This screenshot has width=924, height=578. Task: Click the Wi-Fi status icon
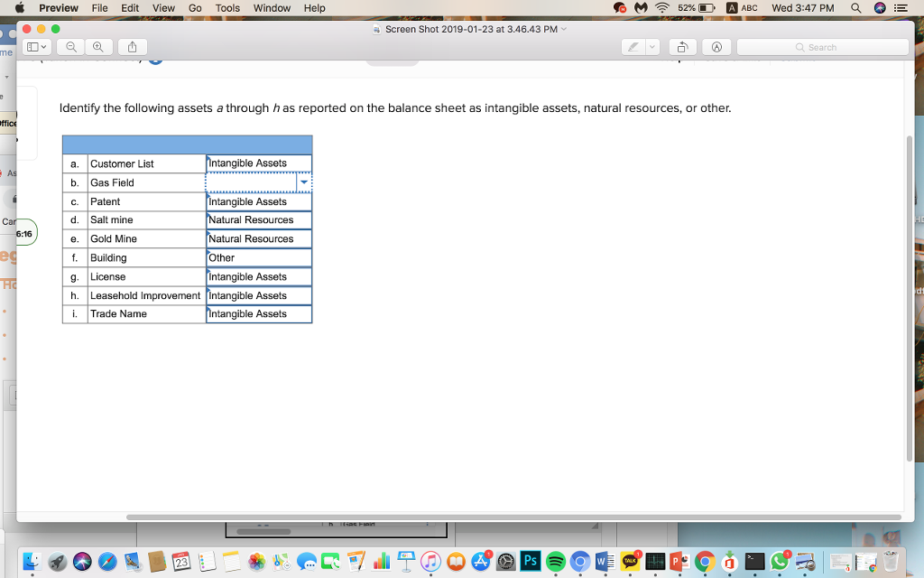662,8
